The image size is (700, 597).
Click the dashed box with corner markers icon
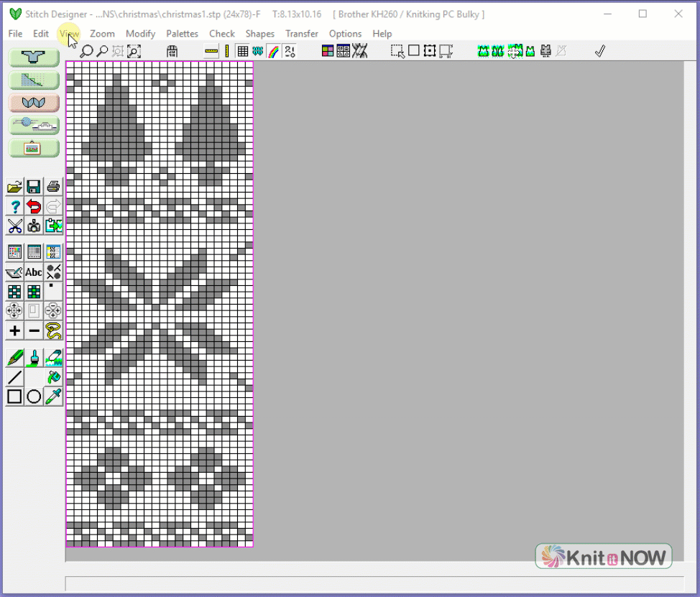coord(446,51)
